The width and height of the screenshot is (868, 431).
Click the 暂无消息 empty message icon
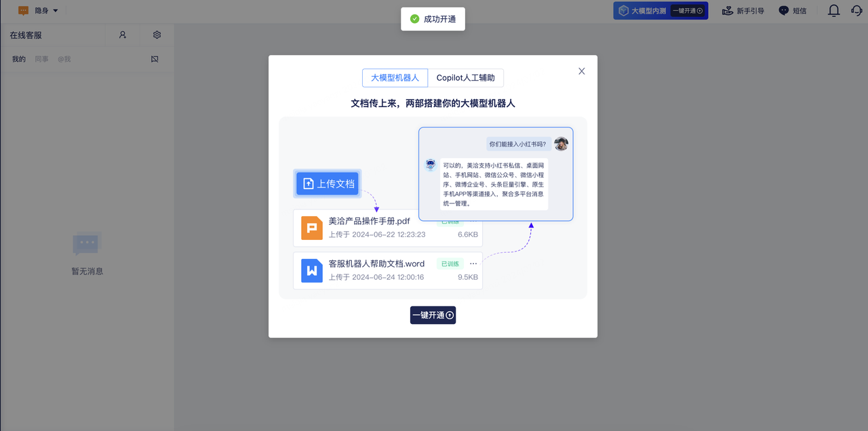pyautogui.click(x=87, y=244)
